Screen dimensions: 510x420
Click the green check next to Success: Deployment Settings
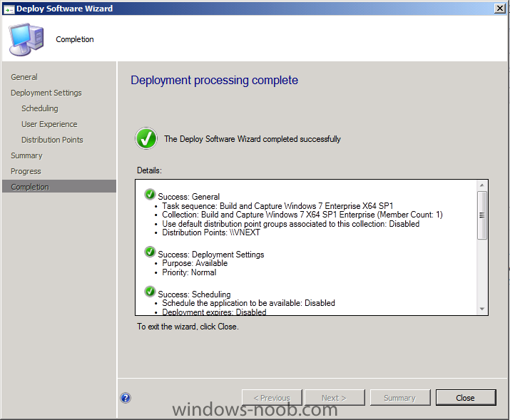pyautogui.click(x=150, y=252)
